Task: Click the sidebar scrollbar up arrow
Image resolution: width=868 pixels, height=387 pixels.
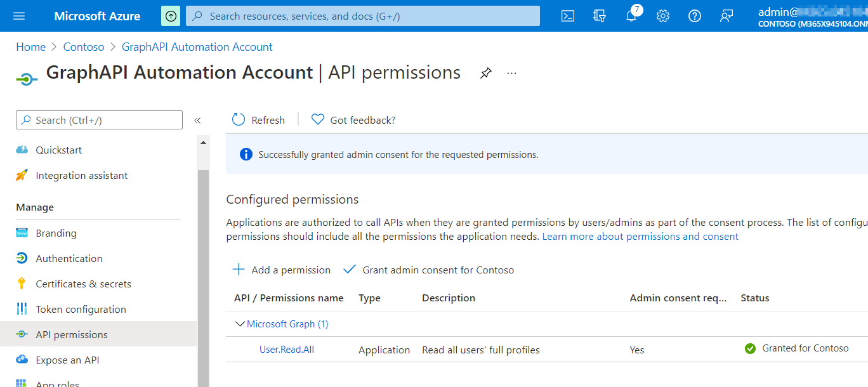Action: tap(203, 142)
